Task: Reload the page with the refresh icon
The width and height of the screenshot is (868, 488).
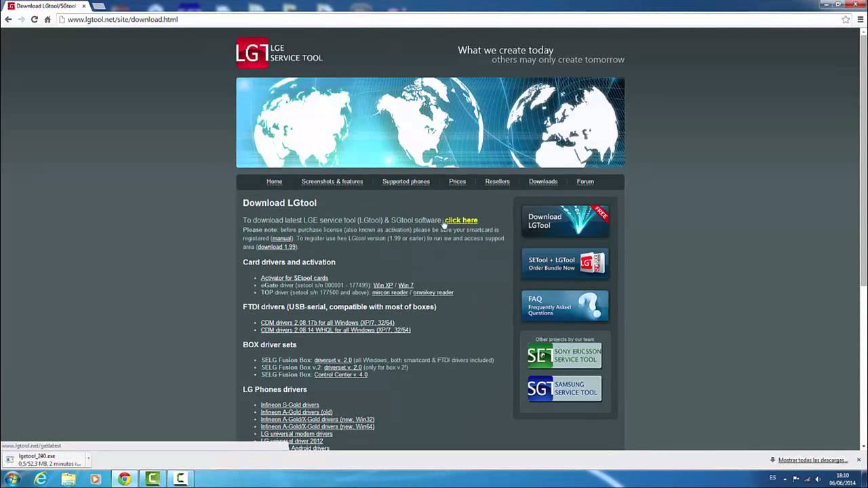Action: pos(34,20)
